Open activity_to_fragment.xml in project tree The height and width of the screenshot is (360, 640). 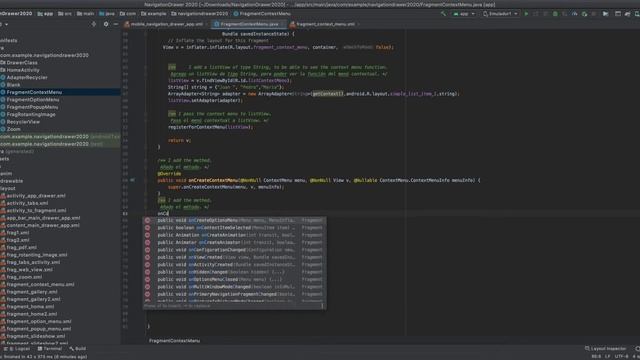[x=33, y=210]
